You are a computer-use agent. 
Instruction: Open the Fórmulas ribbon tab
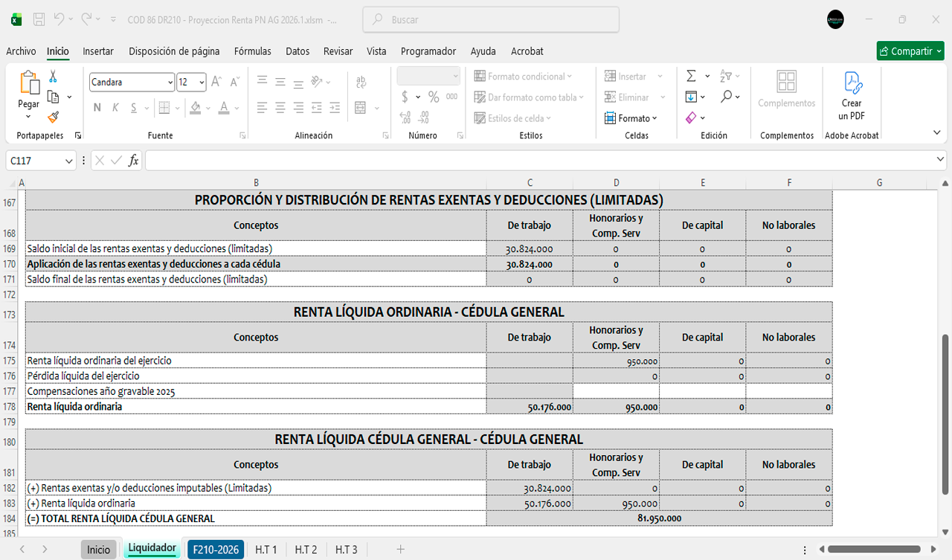[252, 51]
